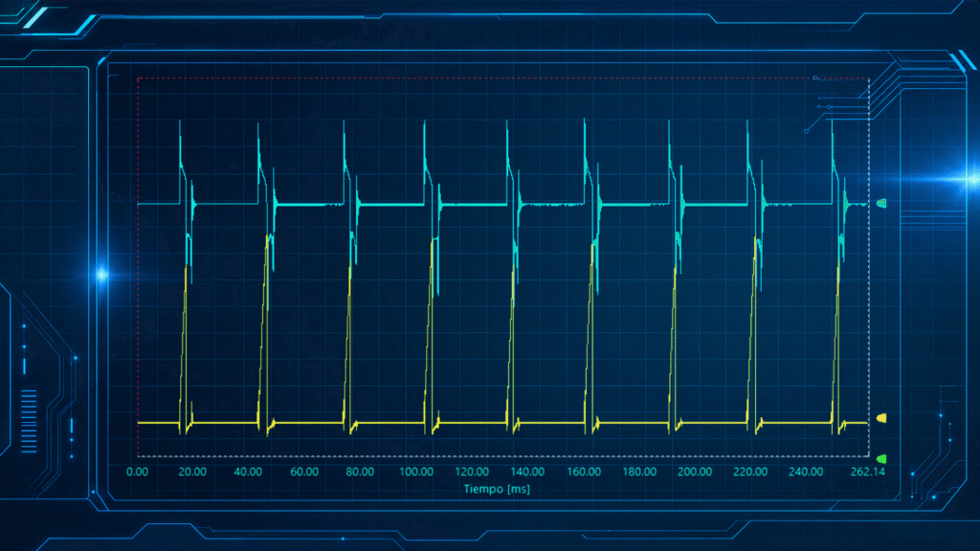Select the 100.00 time axis tick
This screenshot has width=980, height=551.
(x=416, y=472)
